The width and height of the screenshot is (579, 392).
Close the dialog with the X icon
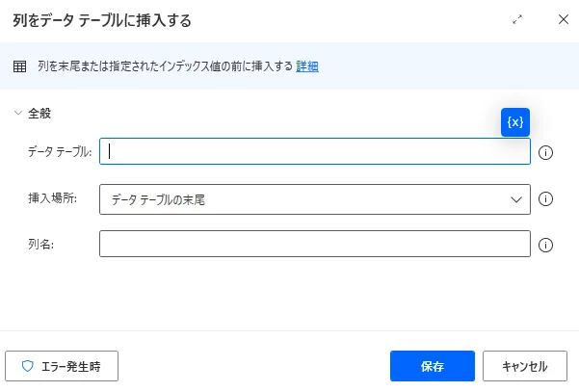click(564, 19)
